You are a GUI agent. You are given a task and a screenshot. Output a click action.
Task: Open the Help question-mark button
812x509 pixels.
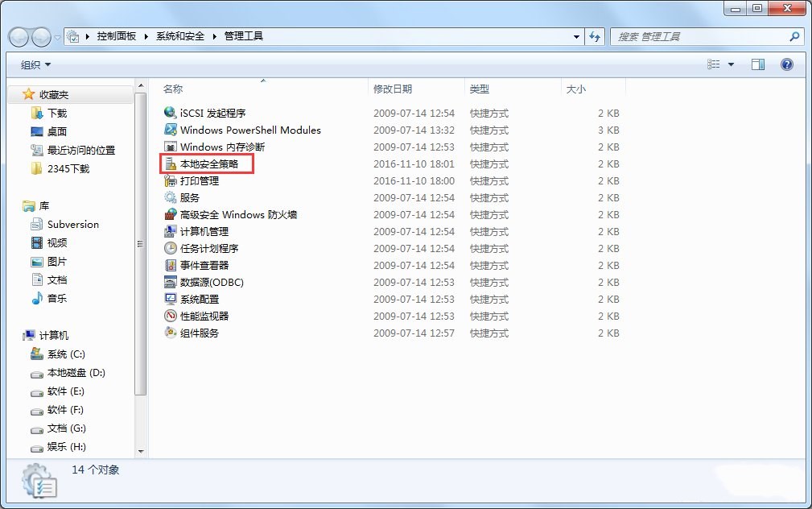click(x=786, y=64)
